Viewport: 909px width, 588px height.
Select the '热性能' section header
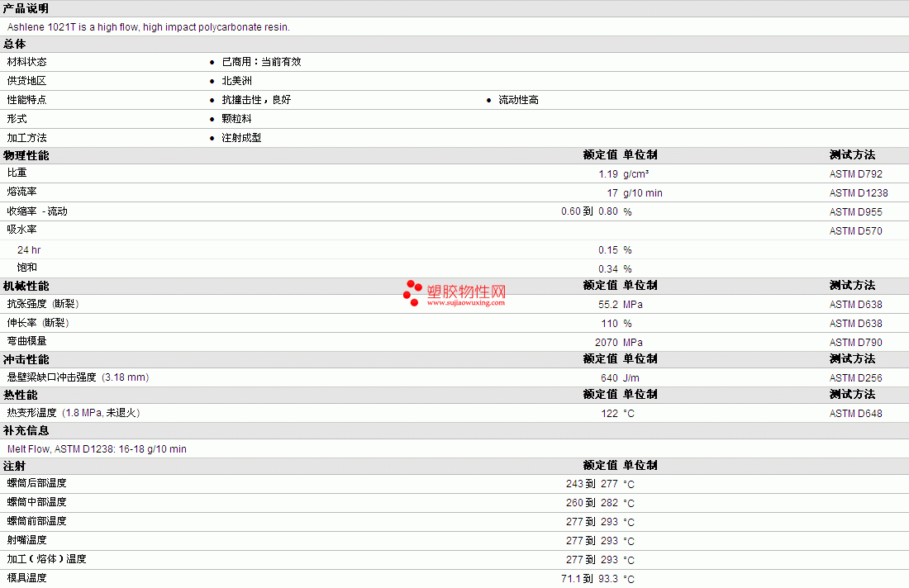[21, 395]
